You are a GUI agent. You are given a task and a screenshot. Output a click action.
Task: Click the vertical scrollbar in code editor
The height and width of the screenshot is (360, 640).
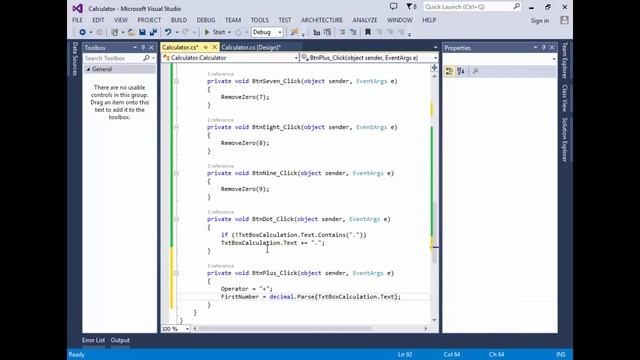[x=434, y=198]
